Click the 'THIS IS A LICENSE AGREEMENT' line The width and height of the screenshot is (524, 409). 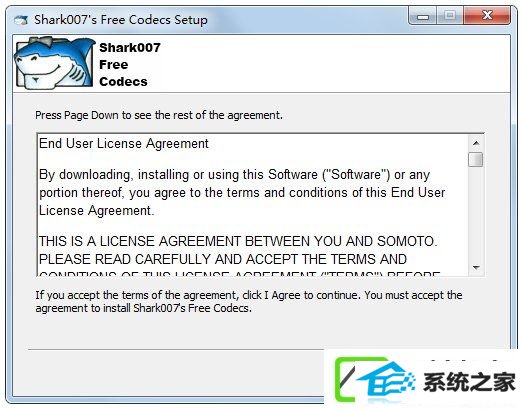click(x=238, y=241)
